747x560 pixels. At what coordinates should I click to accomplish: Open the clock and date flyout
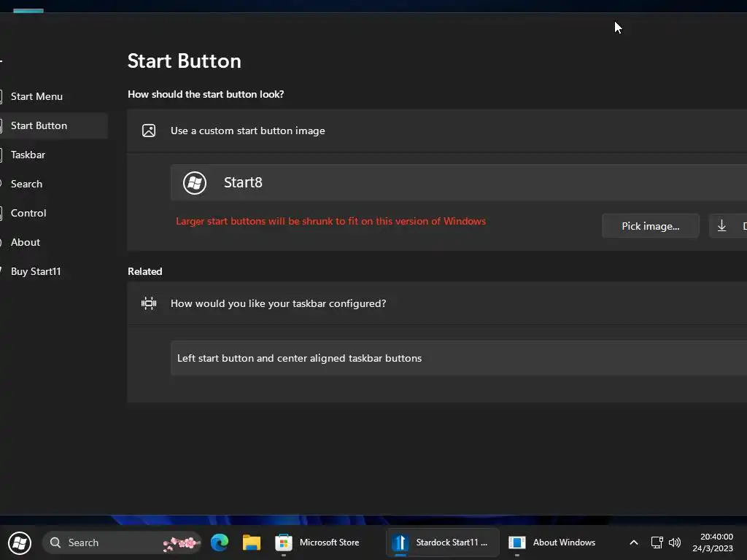[713, 542]
